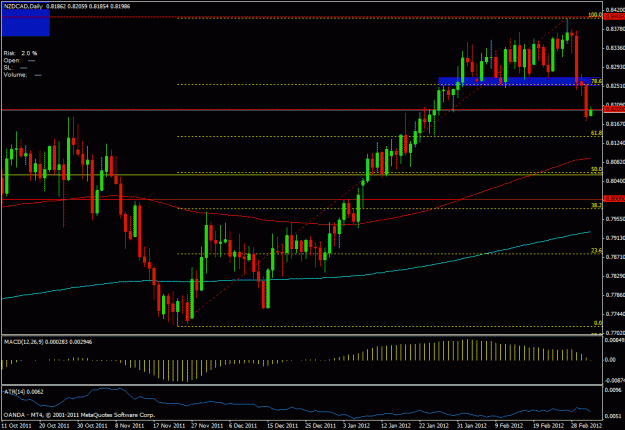Click the 31 Jan 2012 date label
Viewport: 625px width, 430px height.
(x=472, y=426)
